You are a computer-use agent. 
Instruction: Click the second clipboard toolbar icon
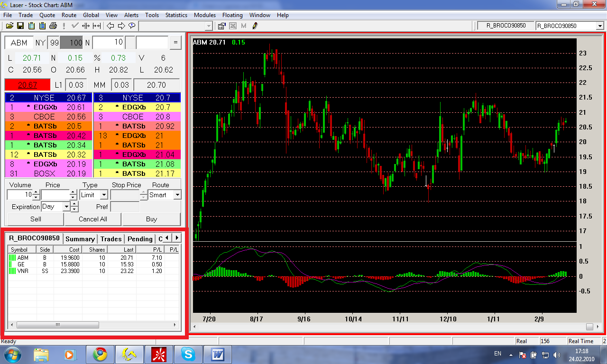click(x=42, y=26)
